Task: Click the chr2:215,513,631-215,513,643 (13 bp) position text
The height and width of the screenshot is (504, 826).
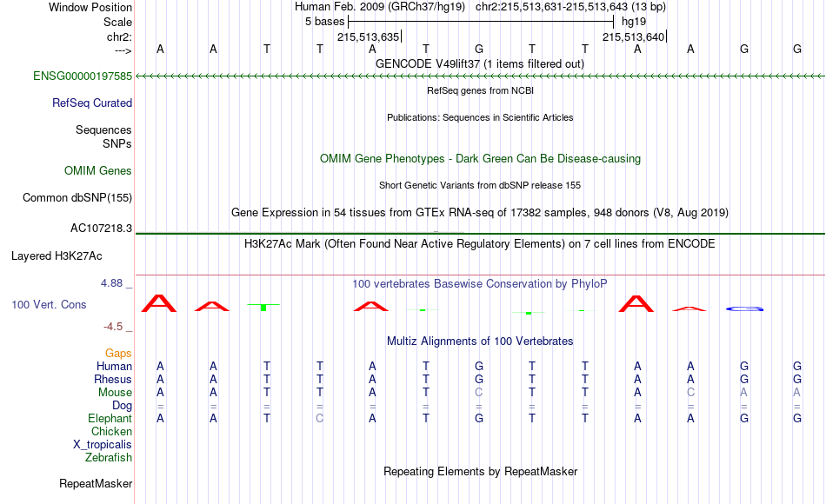Action: (570, 7)
